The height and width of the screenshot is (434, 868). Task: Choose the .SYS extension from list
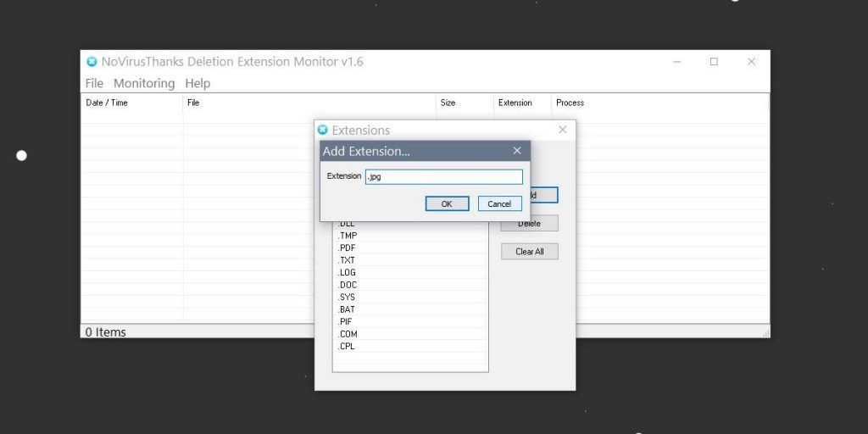click(x=348, y=298)
